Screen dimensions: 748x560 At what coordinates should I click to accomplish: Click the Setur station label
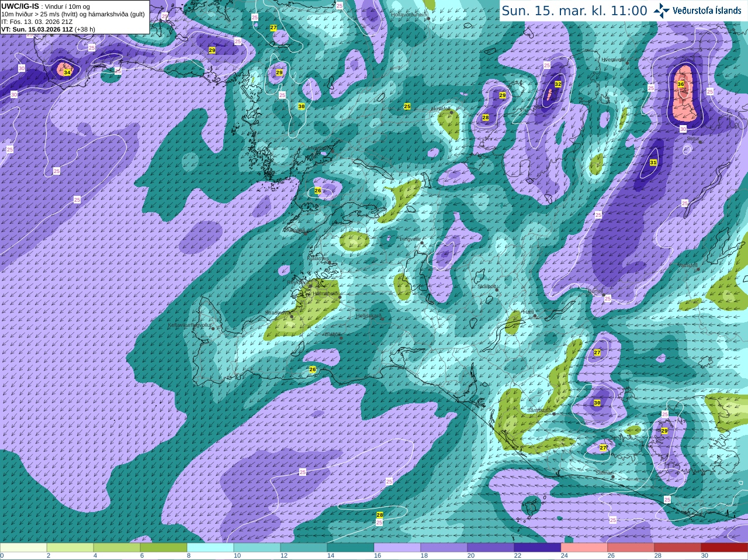coord(692,139)
